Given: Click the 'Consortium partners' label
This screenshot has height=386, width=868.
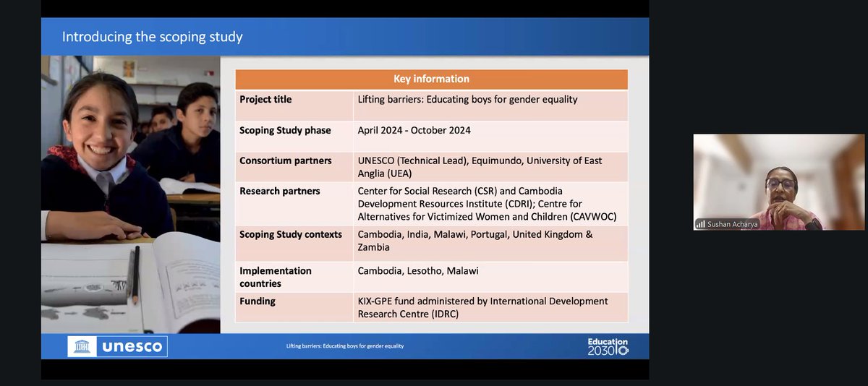Looking at the screenshot, I should pyautogui.click(x=285, y=160).
